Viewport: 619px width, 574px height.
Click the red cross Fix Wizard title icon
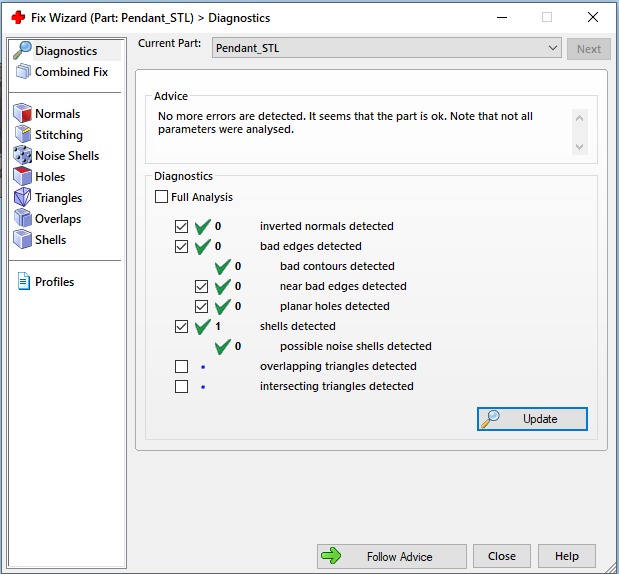pyautogui.click(x=18, y=17)
